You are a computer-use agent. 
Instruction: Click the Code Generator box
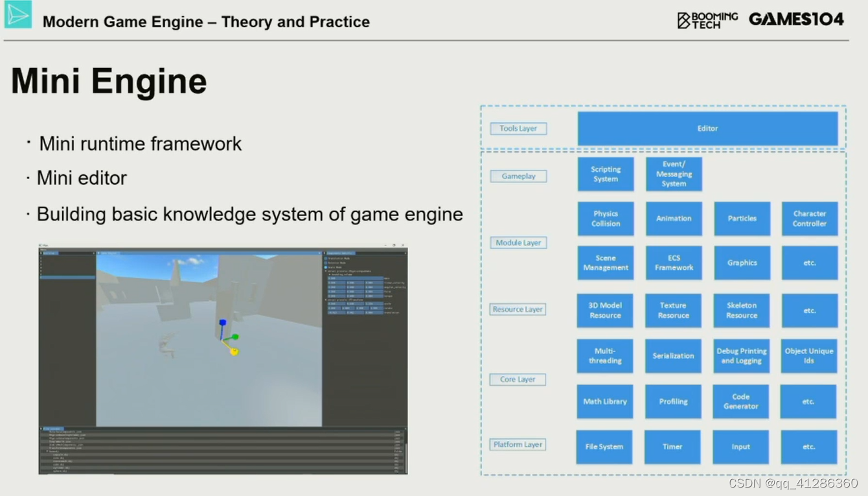point(741,401)
